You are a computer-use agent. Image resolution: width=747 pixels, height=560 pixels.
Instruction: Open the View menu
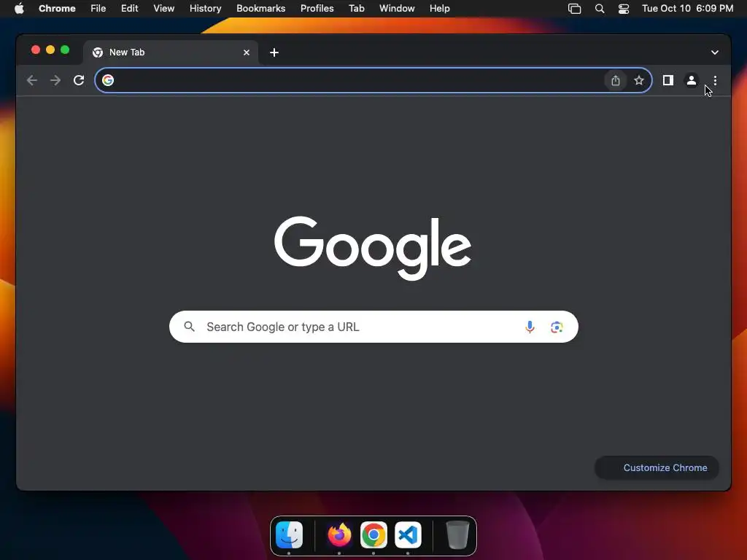pyautogui.click(x=163, y=9)
